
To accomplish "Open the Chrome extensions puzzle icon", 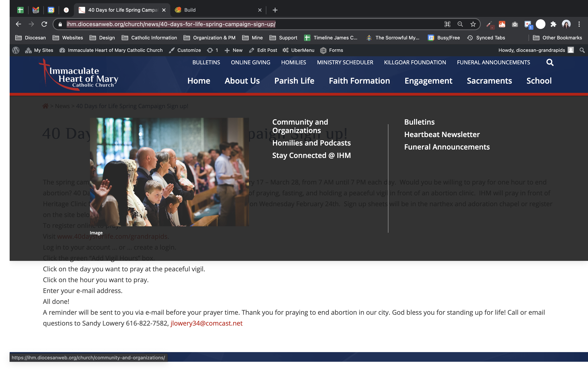I will (553, 24).
